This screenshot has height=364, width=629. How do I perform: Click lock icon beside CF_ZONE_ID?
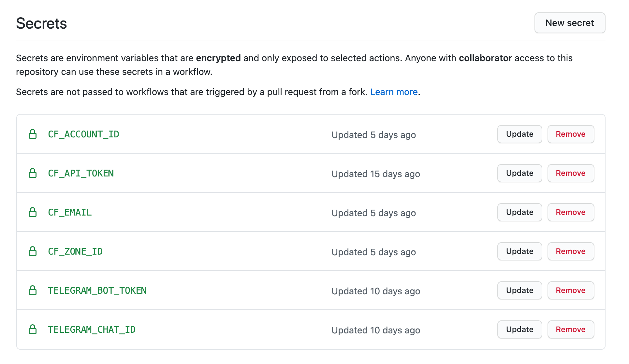pos(33,251)
